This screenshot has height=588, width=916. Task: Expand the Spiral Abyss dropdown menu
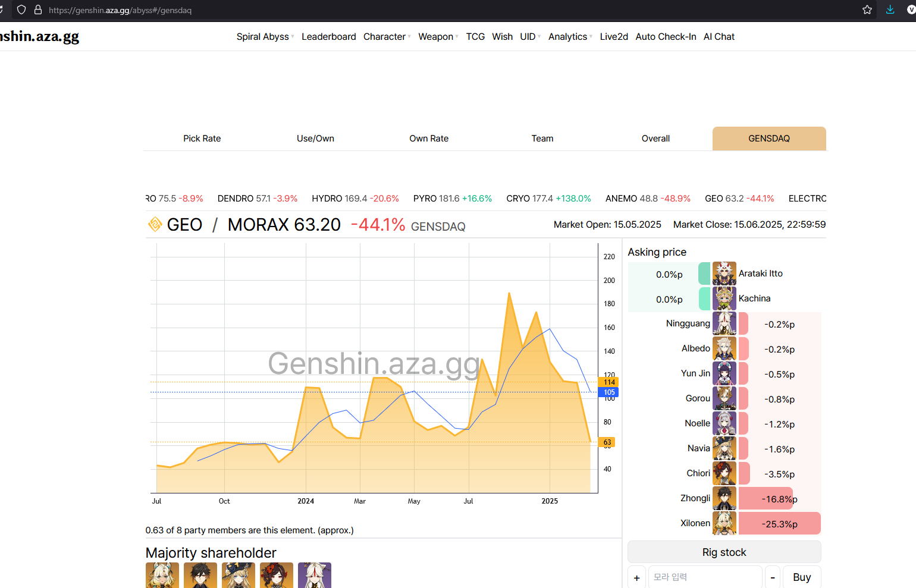[x=265, y=36]
